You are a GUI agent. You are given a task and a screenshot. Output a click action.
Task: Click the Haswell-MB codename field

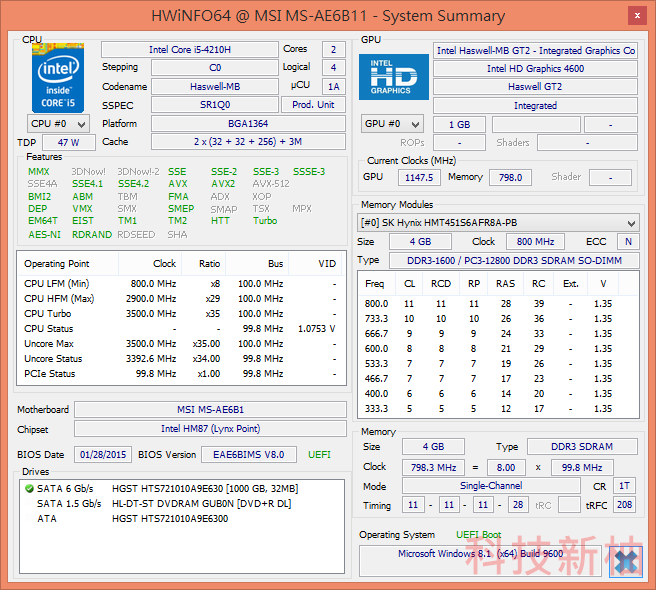click(x=215, y=86)
